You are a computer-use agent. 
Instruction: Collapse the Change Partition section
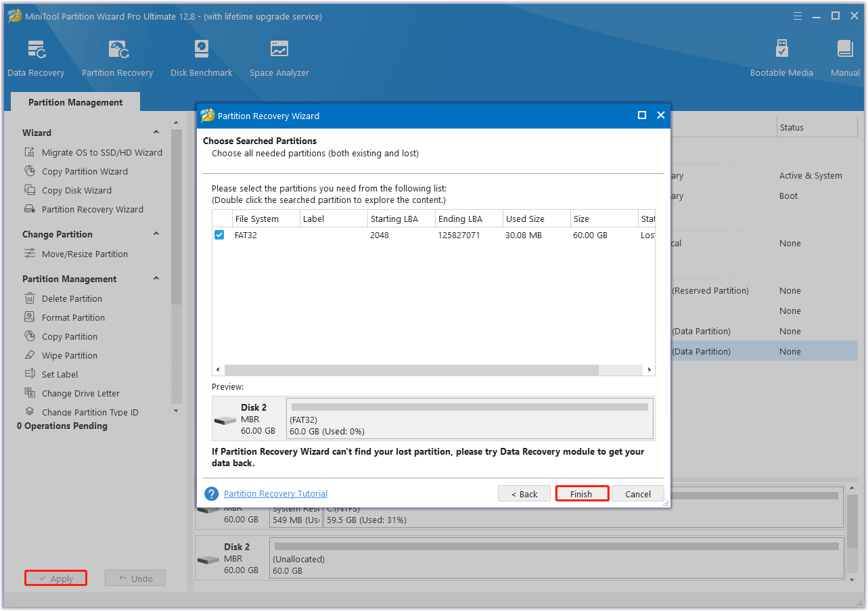coord(156,234)
